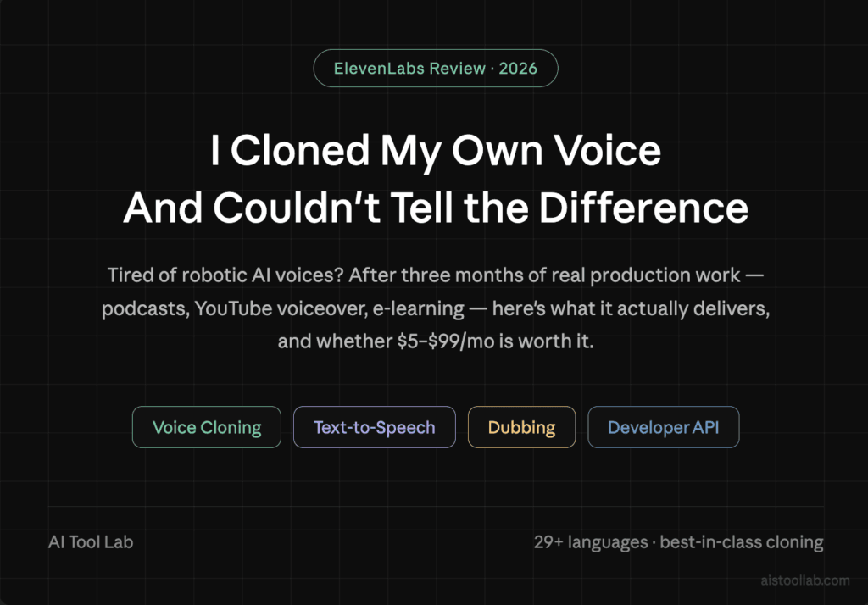Click the ElevenLabs Review · 2026 badge

coord(436,68)
